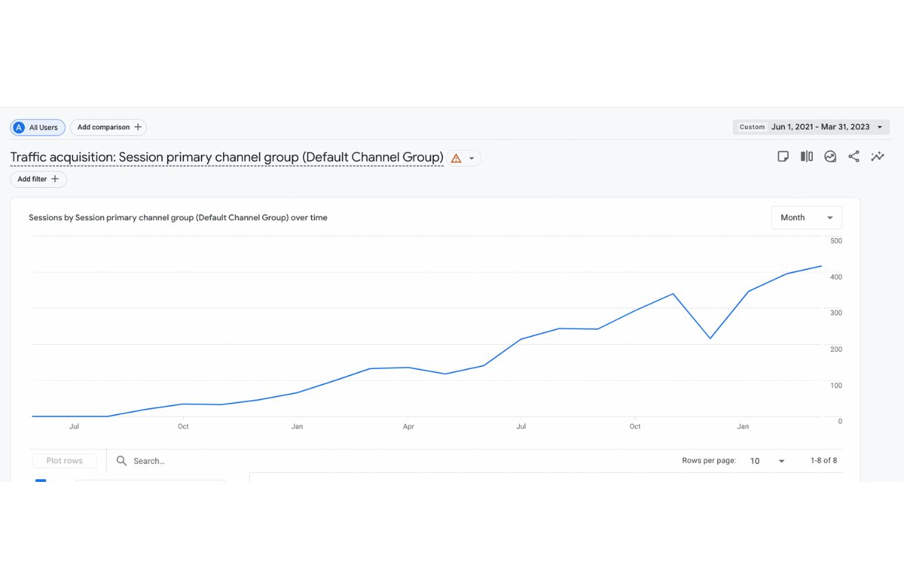Click the Add comparison button

pyautogui.click(x=109, y=127)
